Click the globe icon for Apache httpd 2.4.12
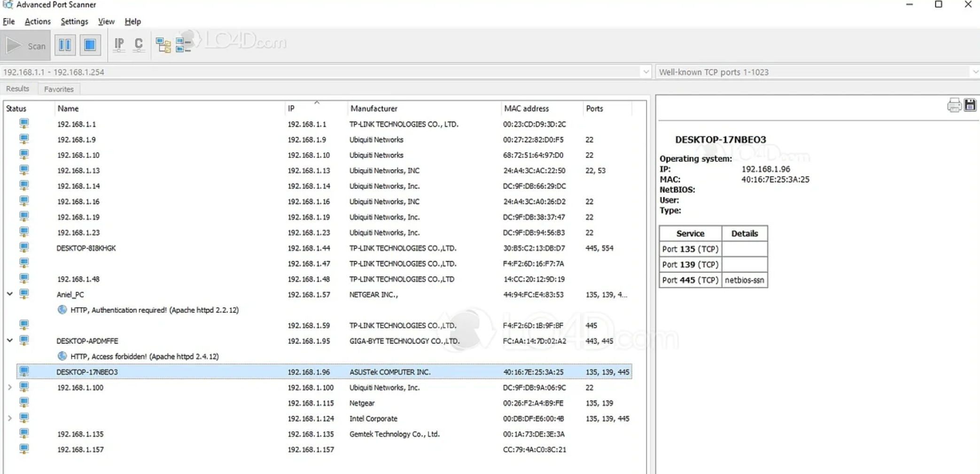The height and width of the screenshot is (474, 980). pyautogui.click(x=62, y=356)
